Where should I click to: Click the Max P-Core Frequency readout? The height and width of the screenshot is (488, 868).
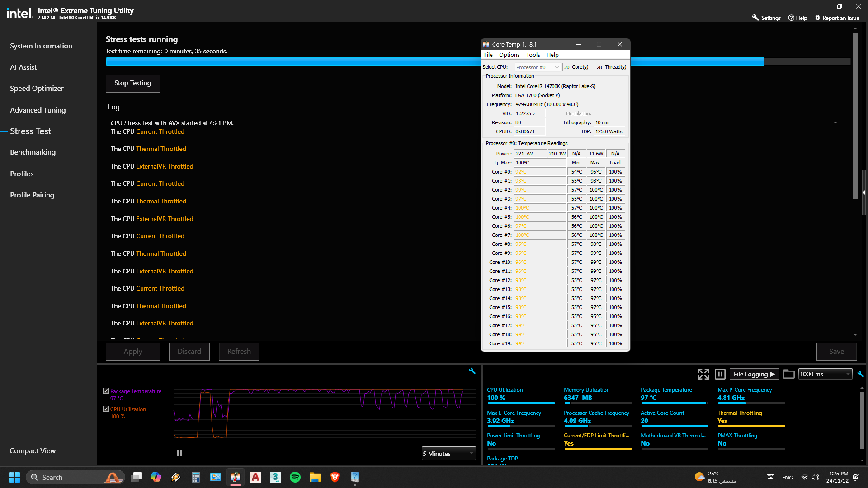pos(751,394)
